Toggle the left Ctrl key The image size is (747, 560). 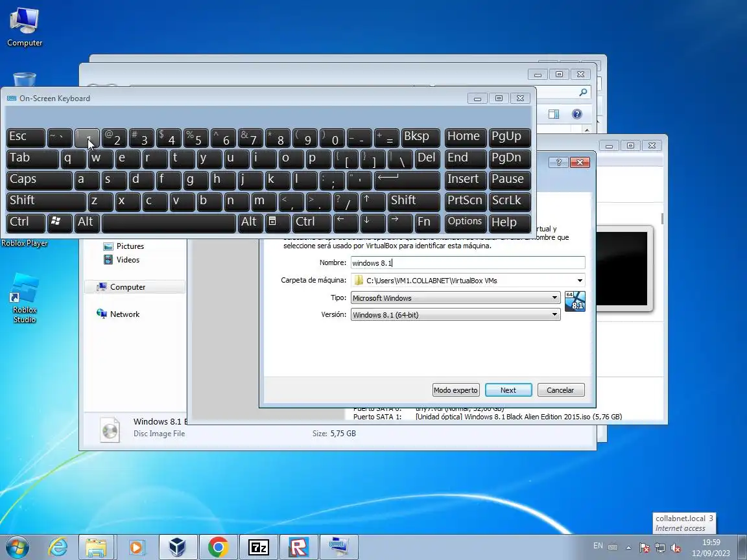coord(26,224)
